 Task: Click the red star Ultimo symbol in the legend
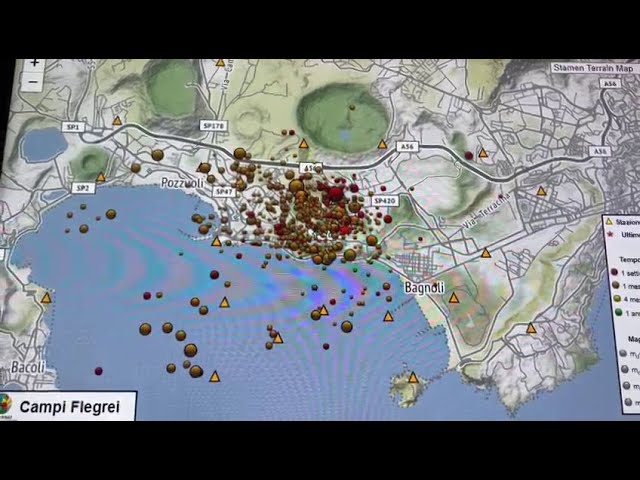611,235
